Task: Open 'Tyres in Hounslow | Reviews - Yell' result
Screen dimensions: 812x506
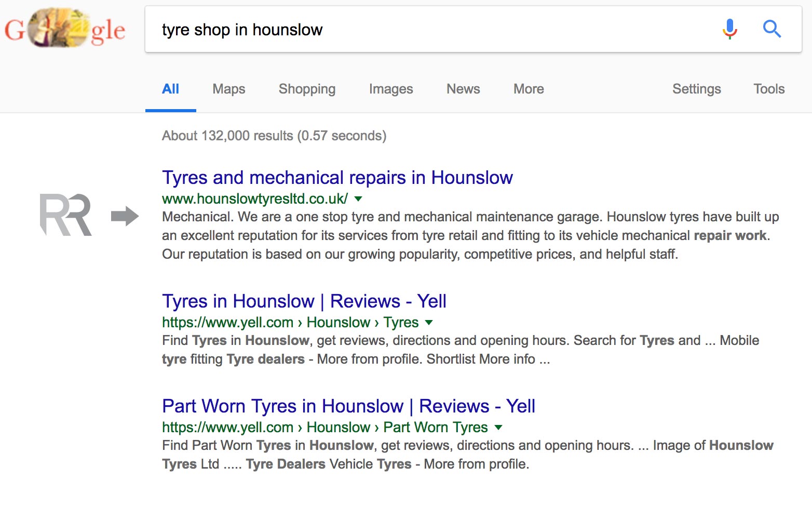Action: (304, 301)
